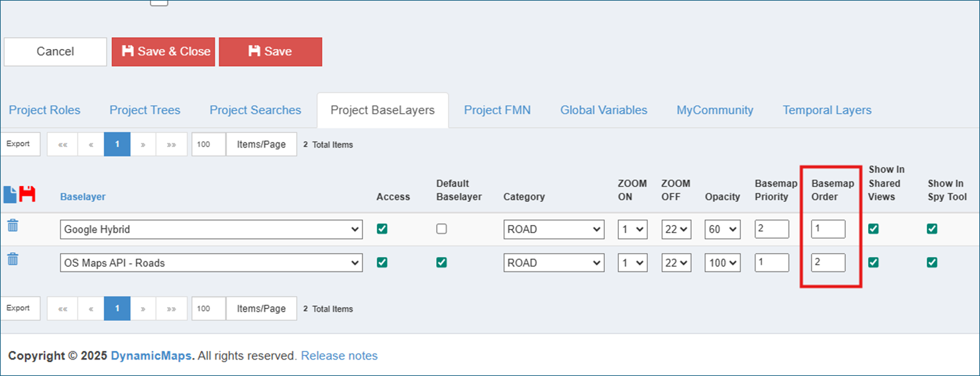Image resolution: width=980 pixels, height=376 pixels.
Task: Open ZOOM ON dropdown for OS Maps row
Action: (633, 263)
